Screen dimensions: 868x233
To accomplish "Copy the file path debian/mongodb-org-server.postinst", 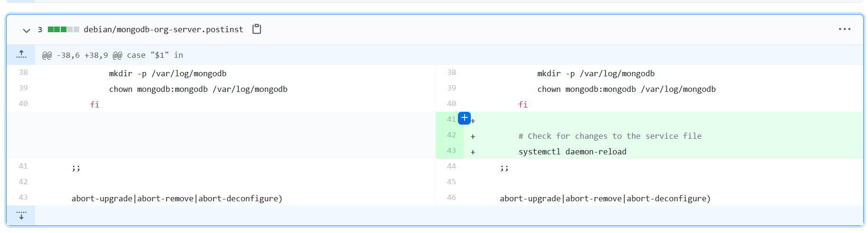I will 257,29.
